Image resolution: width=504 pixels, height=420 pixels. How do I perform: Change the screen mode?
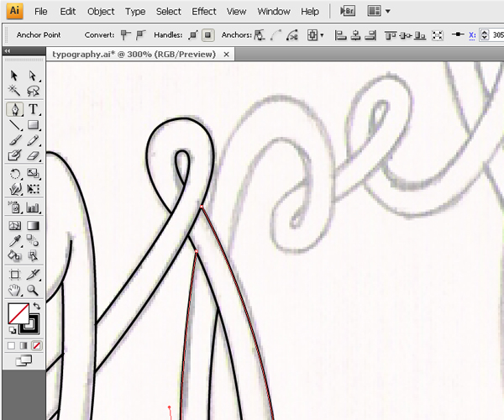[24, 360]
